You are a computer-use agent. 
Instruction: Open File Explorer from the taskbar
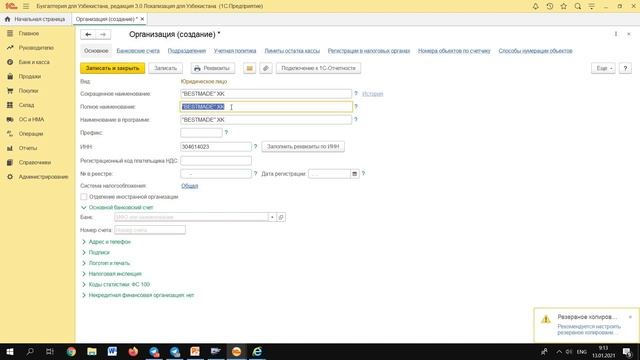coord(92,351)
